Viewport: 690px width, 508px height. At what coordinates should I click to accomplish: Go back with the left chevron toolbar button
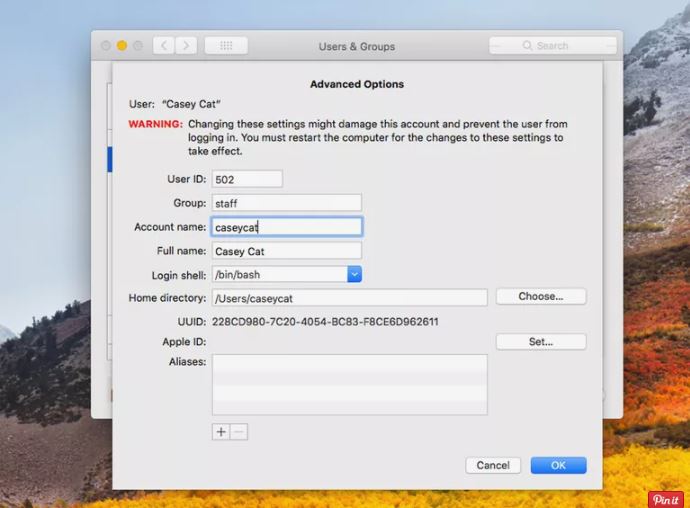click(x=164, y=45)
